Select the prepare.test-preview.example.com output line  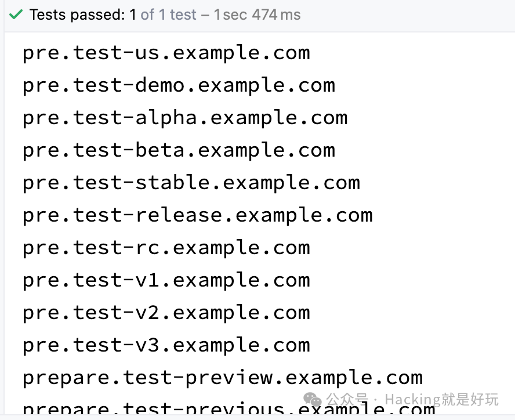(x=223, y=378)
